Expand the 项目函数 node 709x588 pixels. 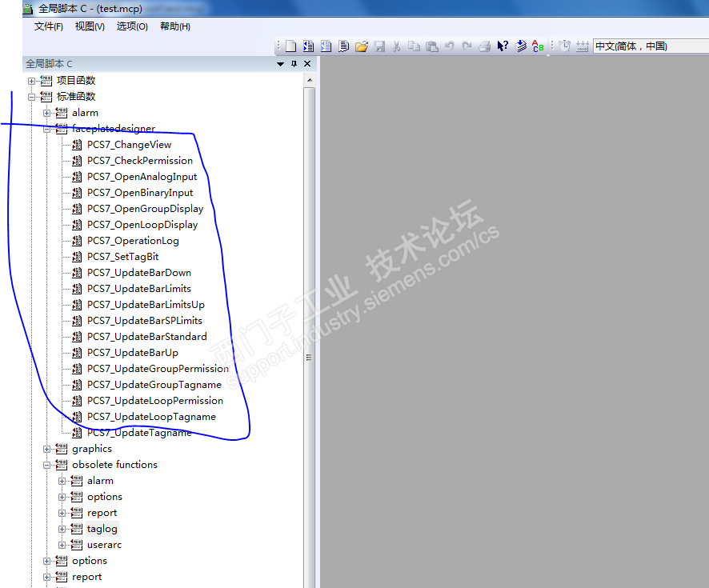pyautogui.click(x=31, y=82)
